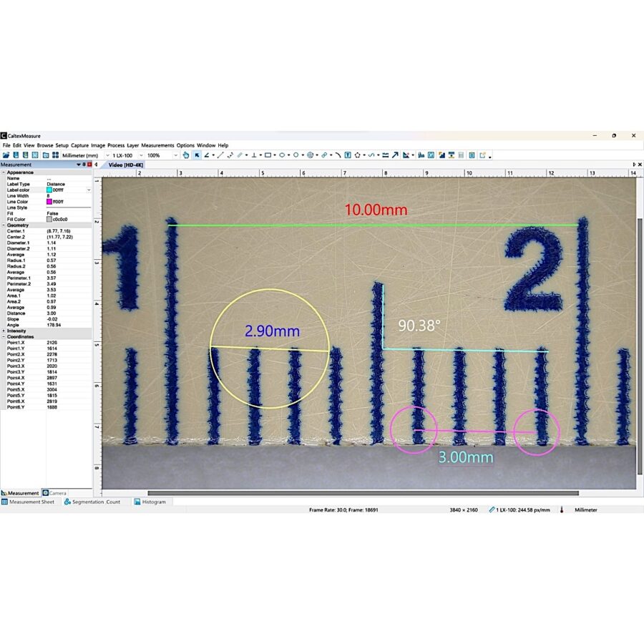Click the cyan Label color swatch
Image resolution: width=644 pixels, height=644 pixels.
click(x=49, y=190)
